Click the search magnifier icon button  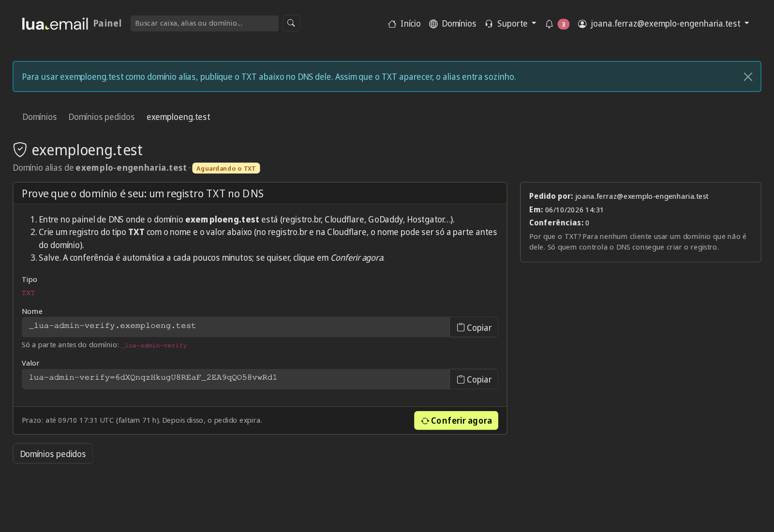pyautogui.click(x=291, y=23)
